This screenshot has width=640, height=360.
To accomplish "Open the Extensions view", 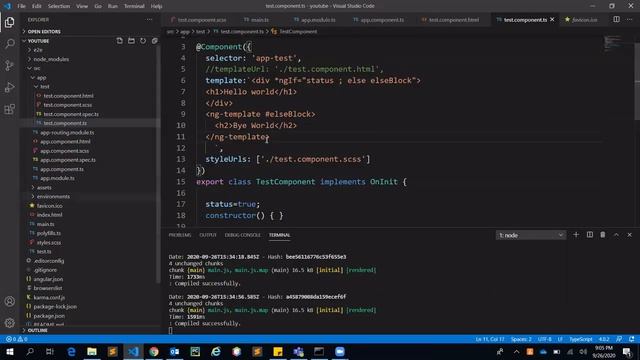I will [x=9, y=109].
